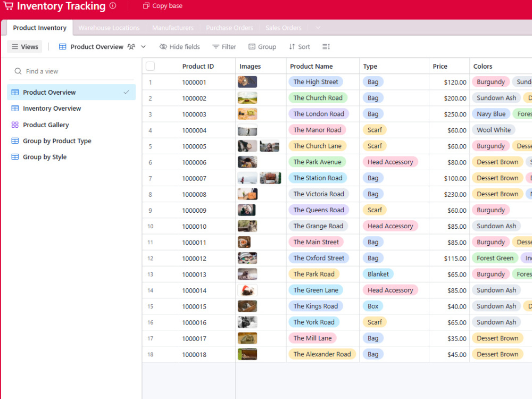Toggle the Views sidebar button
The image size is (532, 399).
click(25, 47)
